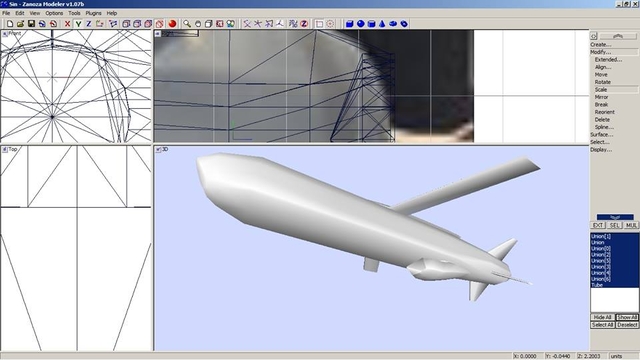This screenshot has height=360, width=640.
Task: Create a blue sphere primitive
Action: [360, 24]
